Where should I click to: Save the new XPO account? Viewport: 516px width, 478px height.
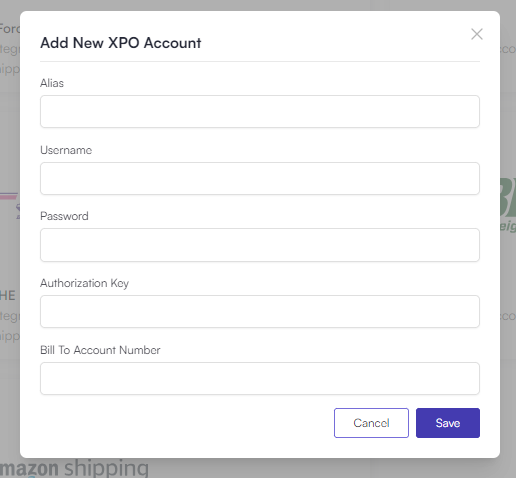448,423
